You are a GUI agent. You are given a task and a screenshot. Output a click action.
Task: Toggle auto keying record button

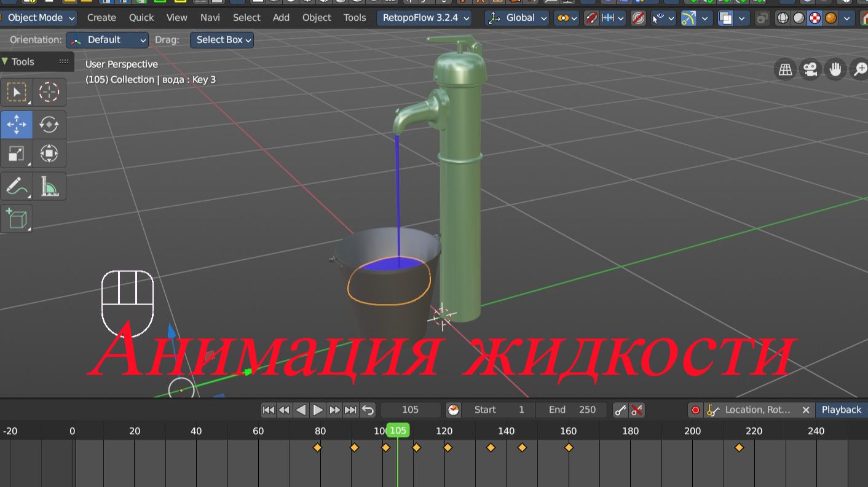695,410
